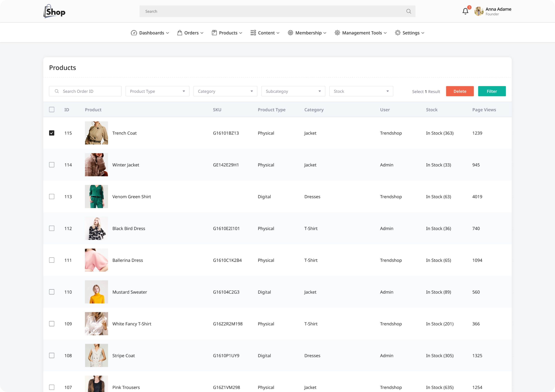This screenshot has height=392, width=555.
Task: Open the Product Type dropdown
Action: point(157,91)
